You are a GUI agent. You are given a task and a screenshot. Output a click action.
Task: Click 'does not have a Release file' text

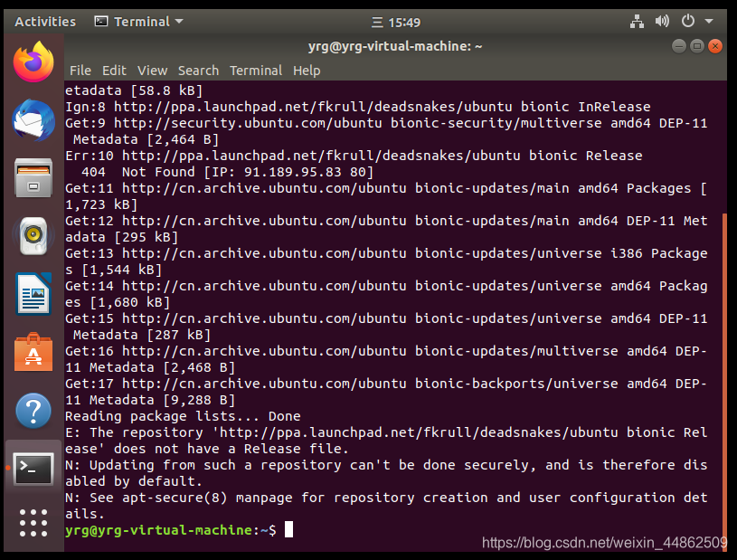[x=231, y=449]
